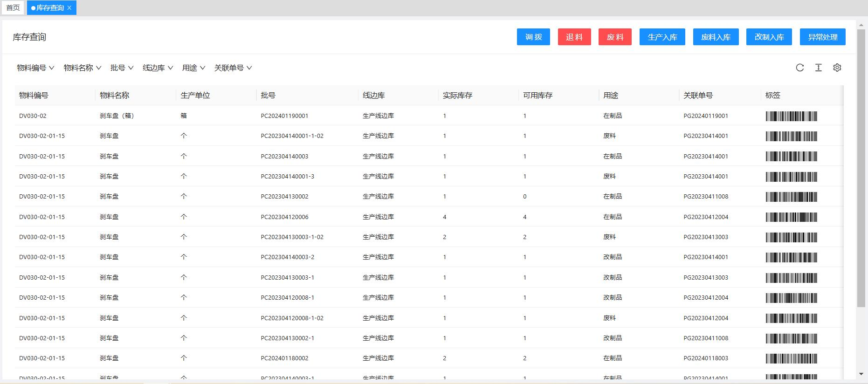Click barcode label for batch PC202304130002
Screen dimensions: 868x384
click(791, 197)
